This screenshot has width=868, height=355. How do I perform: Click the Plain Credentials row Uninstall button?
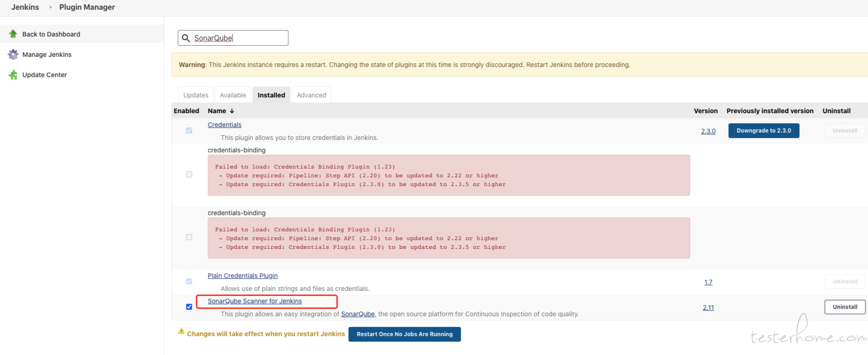(x=845, y=282)
